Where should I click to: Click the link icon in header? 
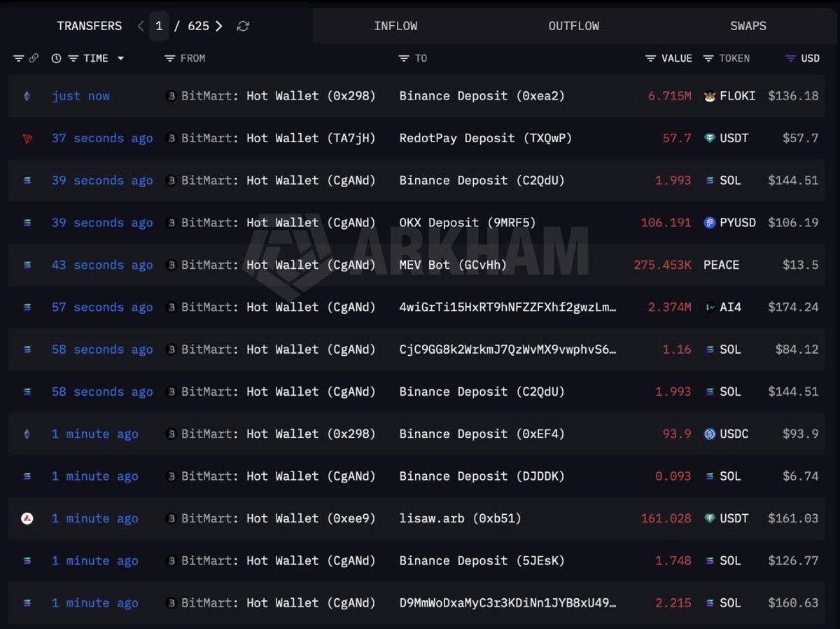pos(34,58)
